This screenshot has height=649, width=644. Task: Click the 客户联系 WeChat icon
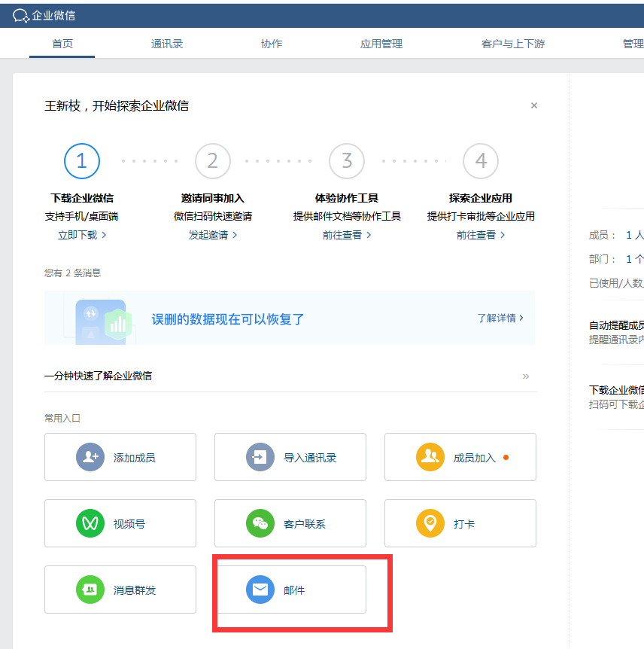click(x=260, y=523)
